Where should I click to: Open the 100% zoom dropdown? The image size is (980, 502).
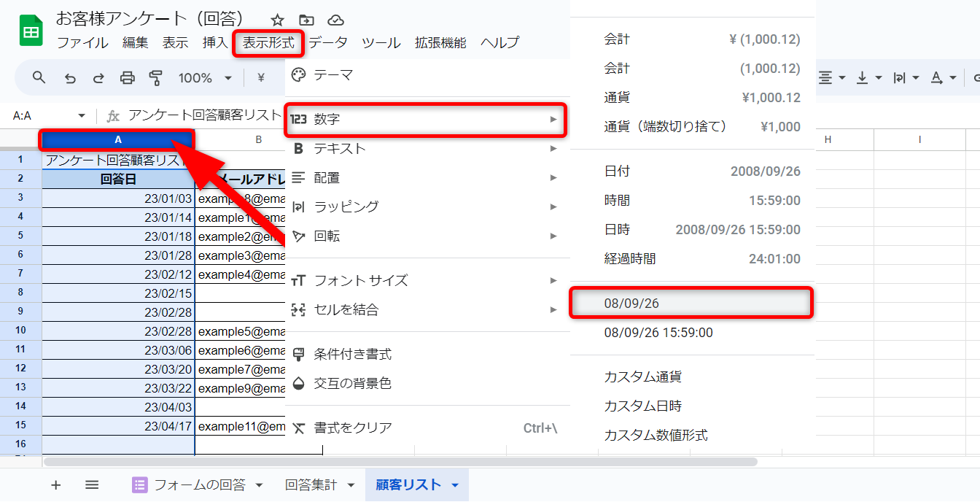pyautogui.click(x=205, y=78)
